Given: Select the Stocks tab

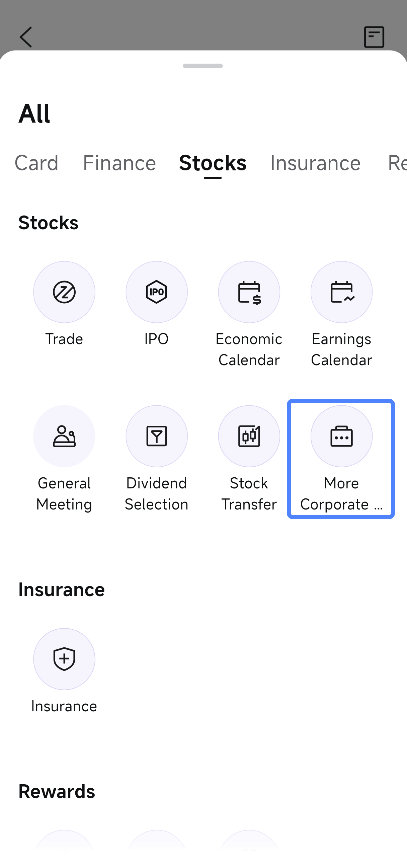Looking at the screenshot, I should (x=213, y=163).
